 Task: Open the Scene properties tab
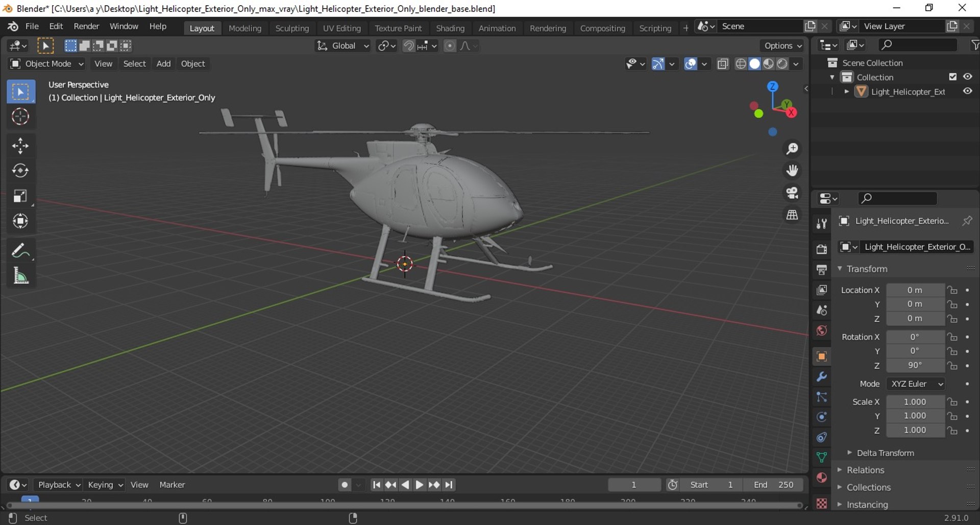coord(821,311)
